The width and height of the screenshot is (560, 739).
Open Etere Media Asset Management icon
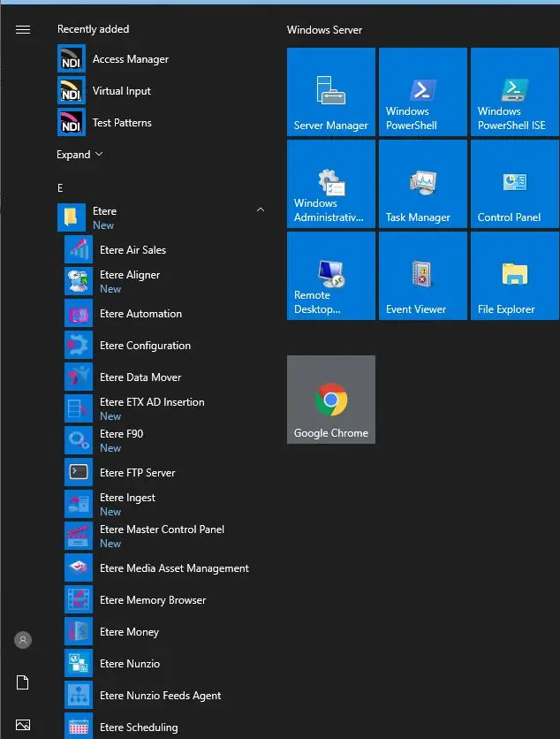(x=79, y=568)
